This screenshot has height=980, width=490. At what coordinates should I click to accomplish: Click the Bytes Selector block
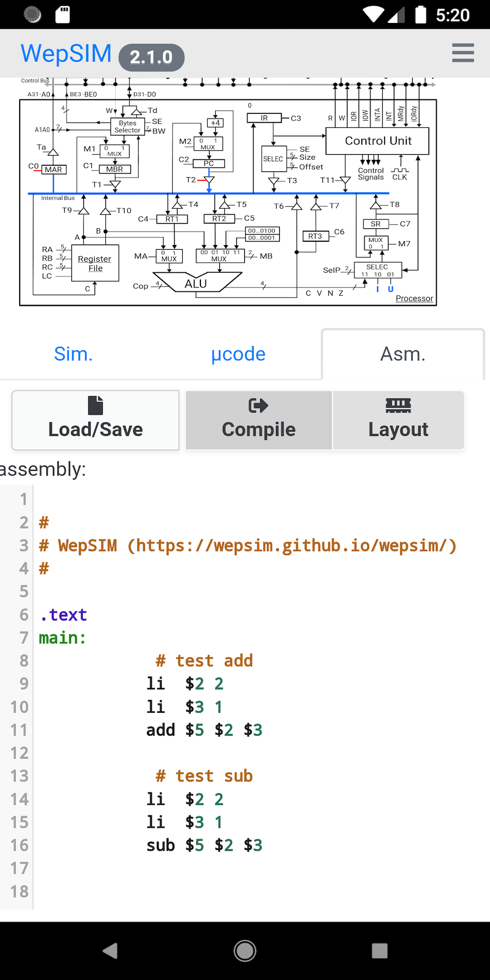tap(127, 126)
